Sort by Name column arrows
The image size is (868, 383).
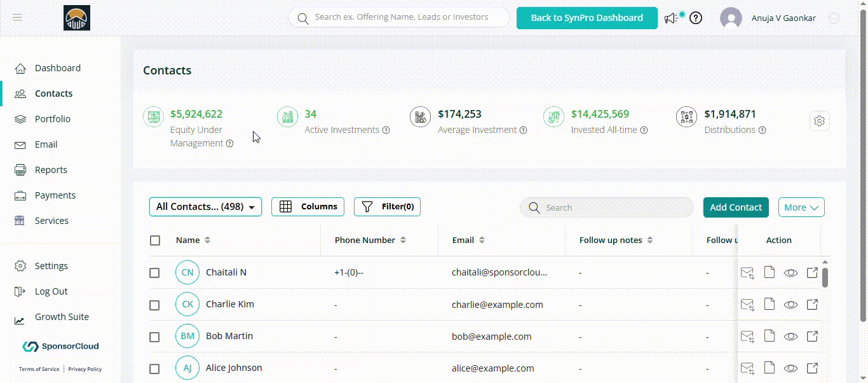(x=207, y=240)
